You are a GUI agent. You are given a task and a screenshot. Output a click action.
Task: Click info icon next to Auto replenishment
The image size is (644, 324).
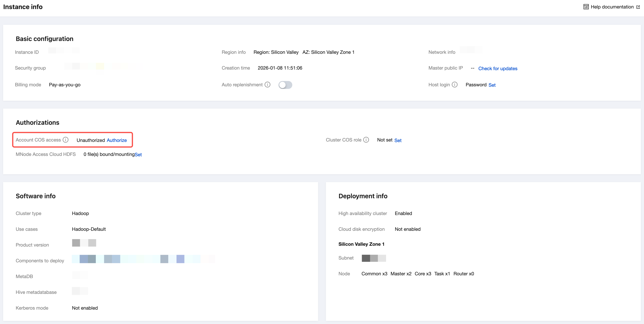pyautogui.click(x=267, y=85)
